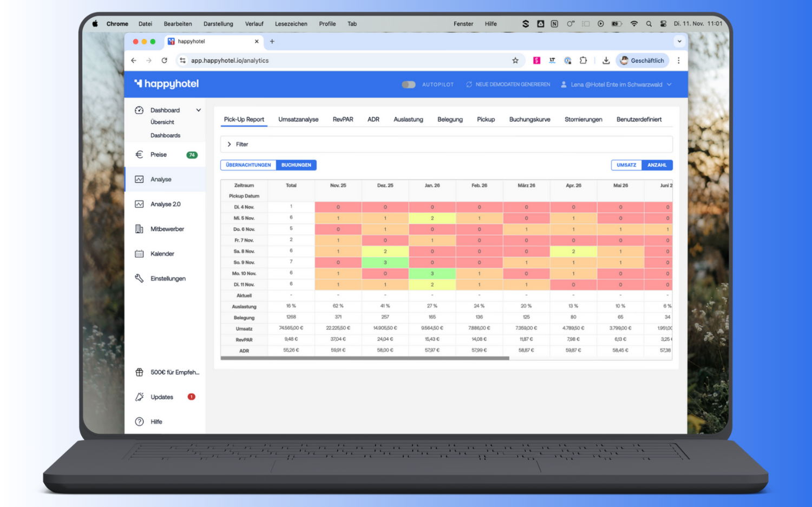The image size is (812, 507).
Task: Switch the values to Umsatz
Action: pos(626,165)
